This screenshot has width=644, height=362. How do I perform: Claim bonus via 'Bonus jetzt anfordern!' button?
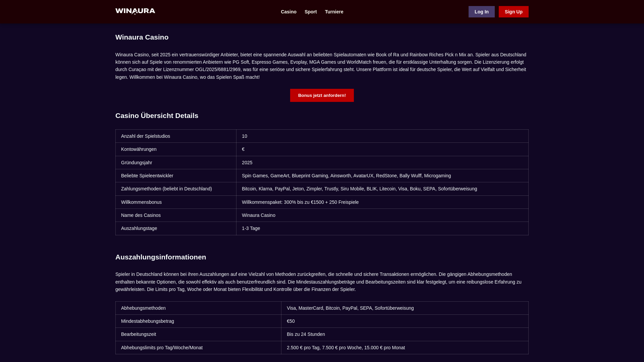[322, 95]
